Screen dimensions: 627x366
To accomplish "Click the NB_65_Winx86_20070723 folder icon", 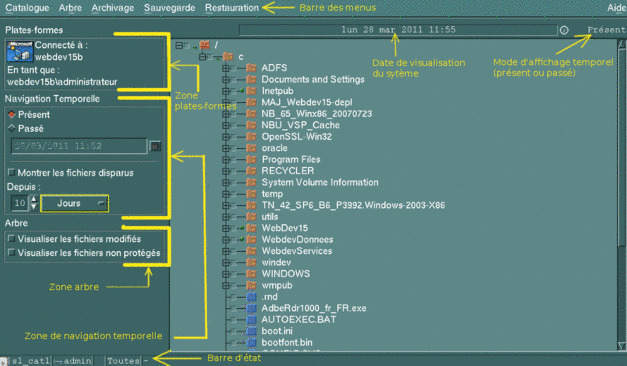I will (x=251, y=114).
